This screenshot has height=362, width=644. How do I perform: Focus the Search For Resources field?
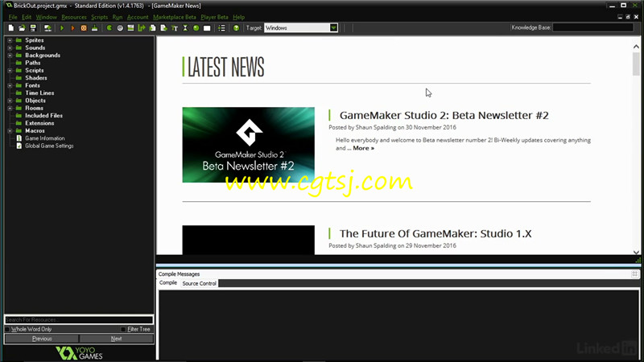pos(79,319)
